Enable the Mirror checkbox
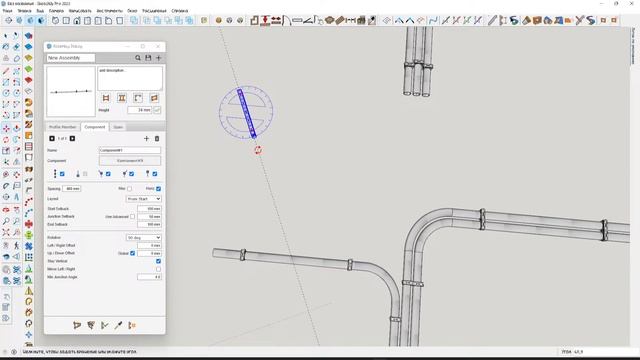Viewport: 640px width, 360px height. pyautogui.click(x=129, y=189)
